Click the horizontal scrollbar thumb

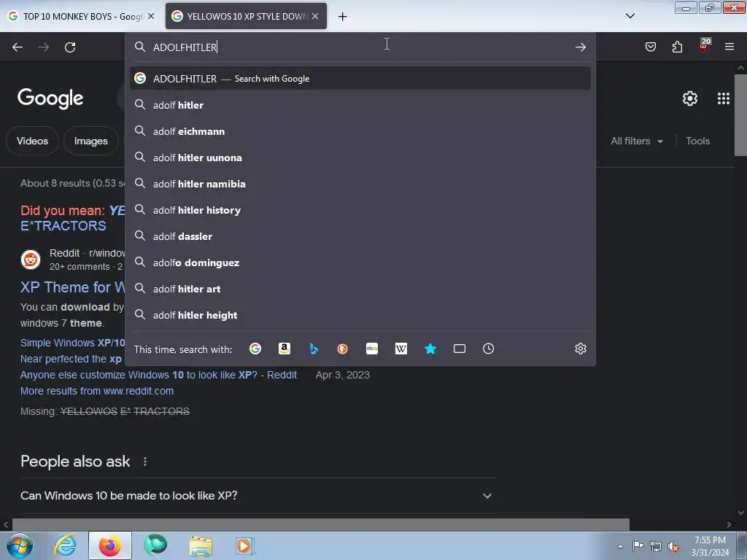pyautogui.click(x=321, y=525)
